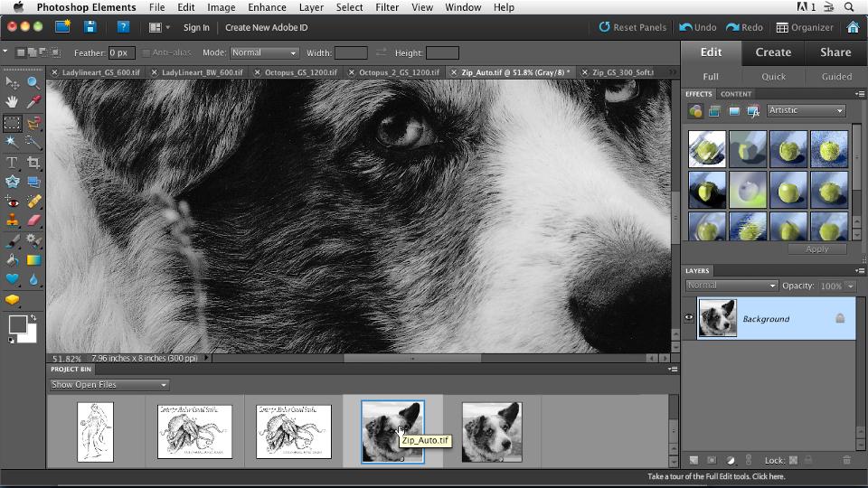
Task: Select the Crop tool
Action: coord(33,163)
